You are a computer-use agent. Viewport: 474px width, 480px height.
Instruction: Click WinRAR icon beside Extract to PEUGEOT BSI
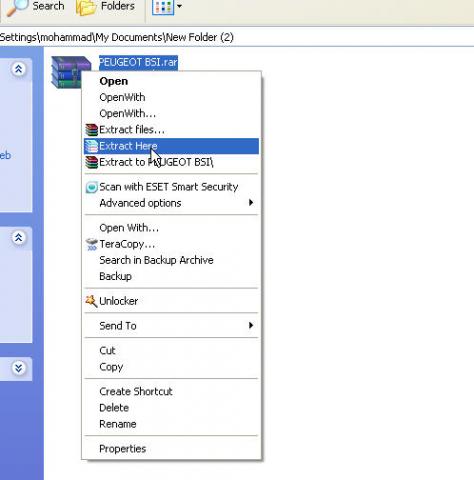click(x=91, y=162)
